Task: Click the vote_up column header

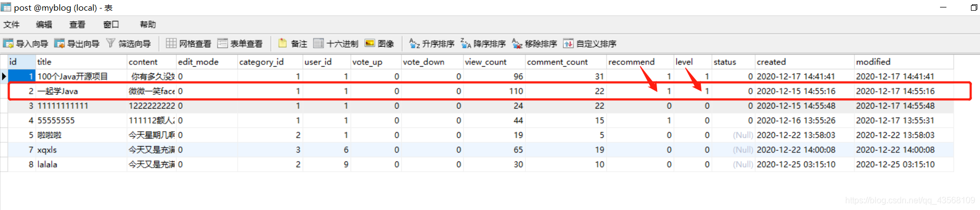Action: pos(376,62)
